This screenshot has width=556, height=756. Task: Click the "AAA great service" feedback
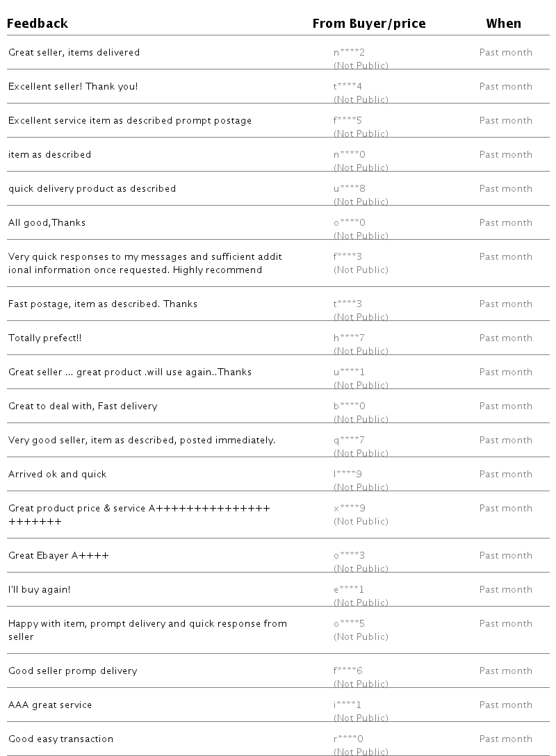50,705
